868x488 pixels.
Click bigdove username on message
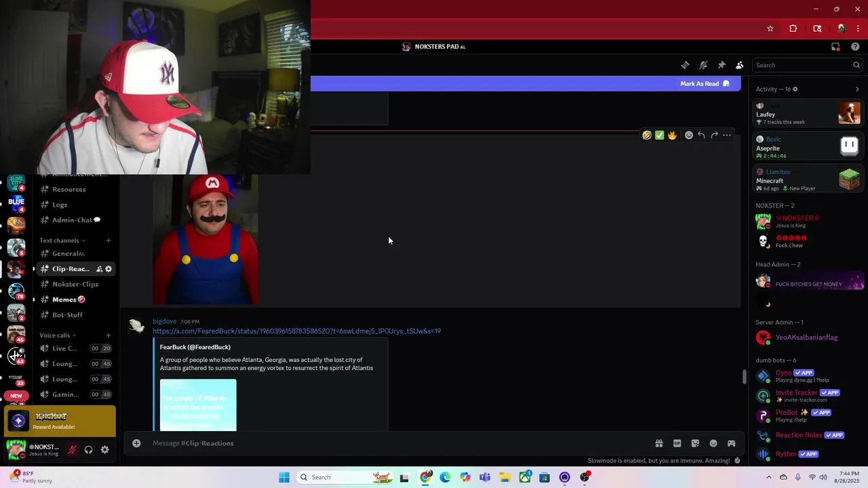coord(165,321)
